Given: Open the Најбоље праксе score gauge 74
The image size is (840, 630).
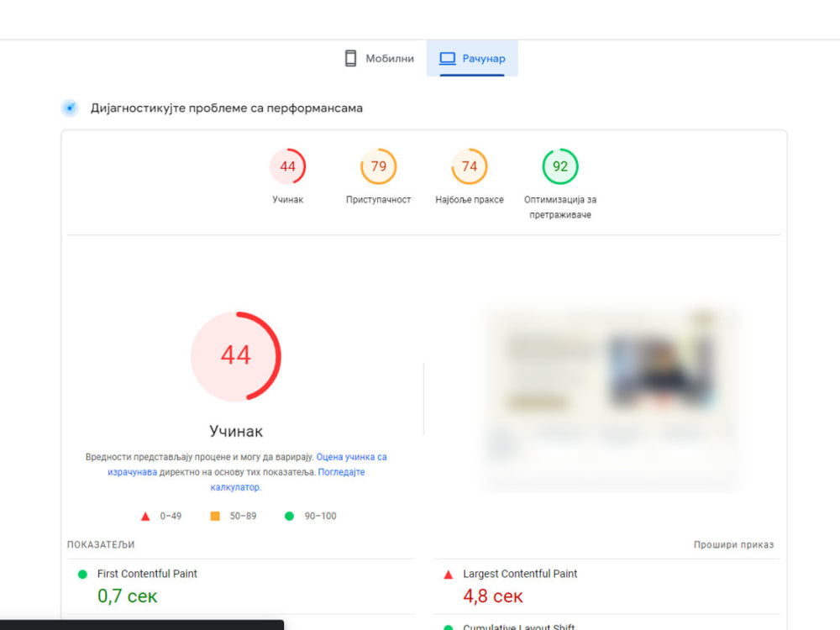Looking at the screenshot, I should point(470,166).
